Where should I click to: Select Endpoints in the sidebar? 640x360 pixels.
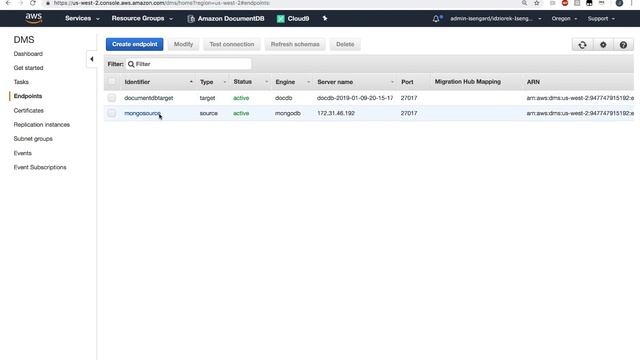[x=28, y=96]
